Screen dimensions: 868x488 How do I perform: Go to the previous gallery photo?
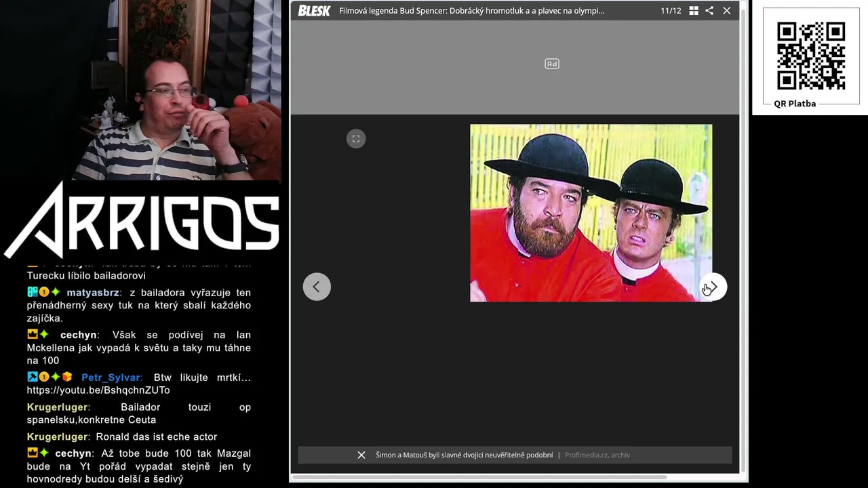pyautogui.click(x=317, y=287)
